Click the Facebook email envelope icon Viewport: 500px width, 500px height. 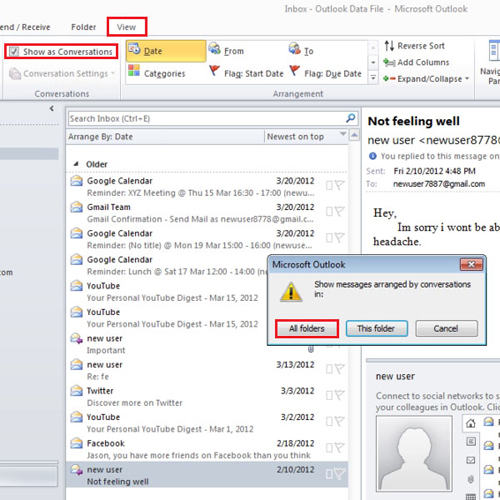coord(76,443)
